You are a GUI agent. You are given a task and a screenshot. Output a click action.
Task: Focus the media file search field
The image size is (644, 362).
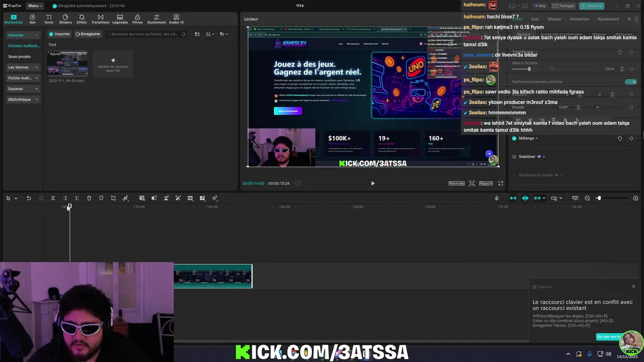pyautogui.click(x=146, y=34)
